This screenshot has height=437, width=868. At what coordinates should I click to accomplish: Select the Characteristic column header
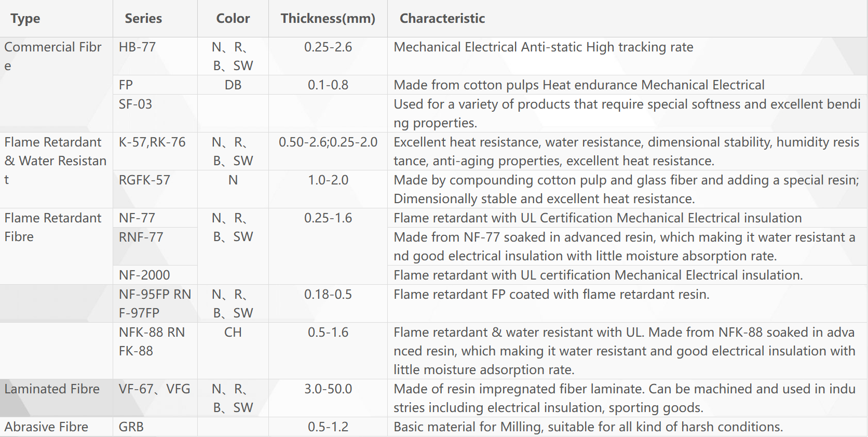[x=628, y=19]
